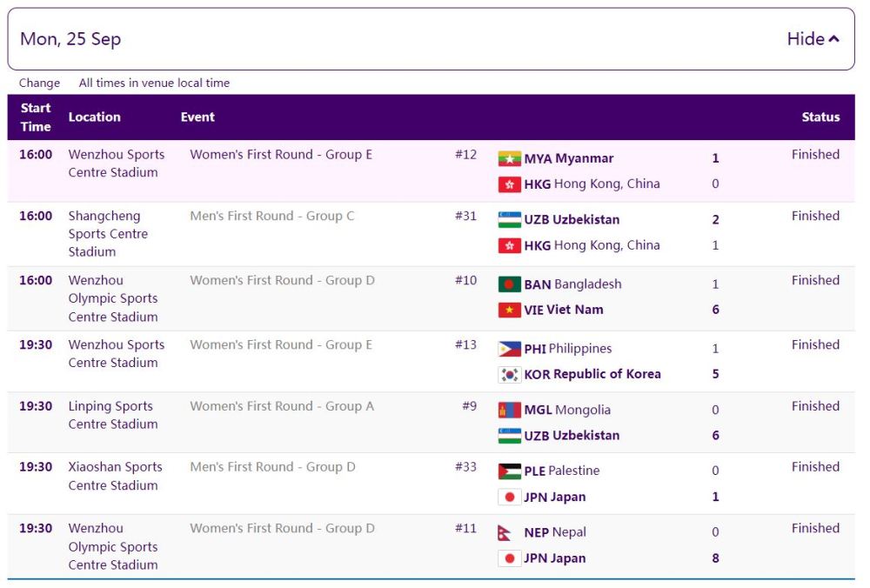Click the Philippines flag icon
The width and height of the screenshot is (870, 588).
coord(509,348)
